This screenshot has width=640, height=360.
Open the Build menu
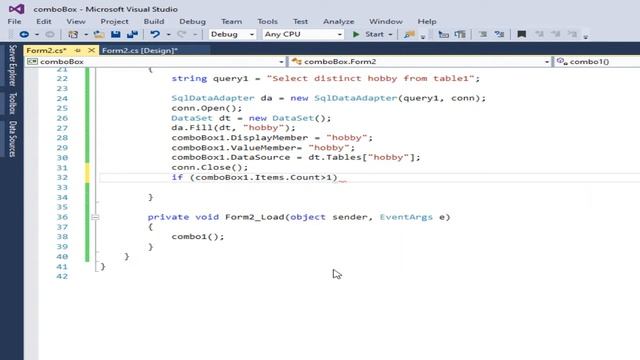tap(154, 21)
